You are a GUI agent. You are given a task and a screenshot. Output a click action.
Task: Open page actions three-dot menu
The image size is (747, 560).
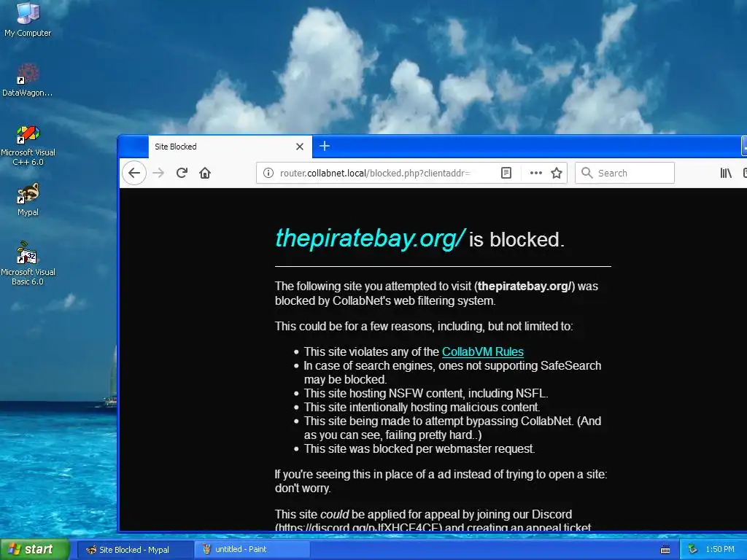point(536,173)
